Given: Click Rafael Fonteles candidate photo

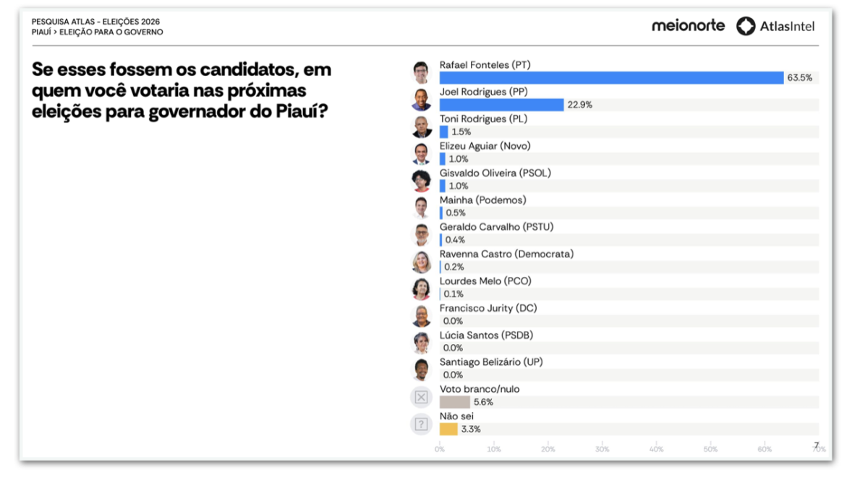Looking at the screenshot, I should [x=422, y=72].
